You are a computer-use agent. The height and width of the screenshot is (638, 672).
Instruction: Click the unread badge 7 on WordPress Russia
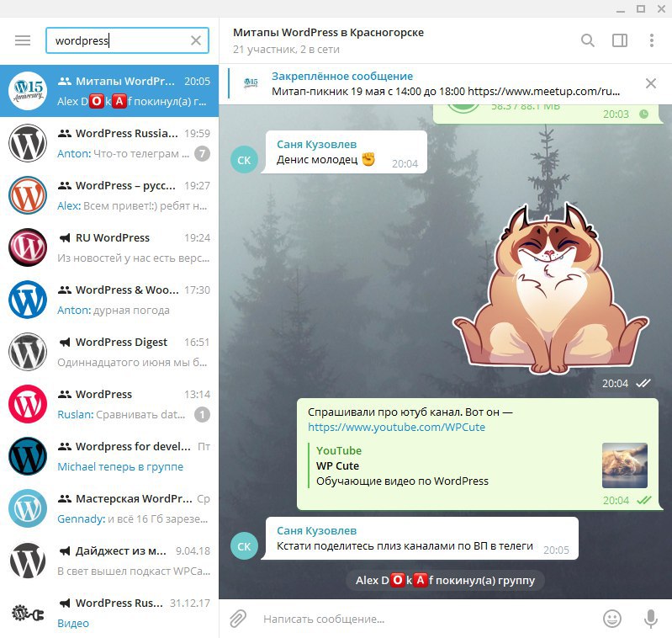coord(203,153)
